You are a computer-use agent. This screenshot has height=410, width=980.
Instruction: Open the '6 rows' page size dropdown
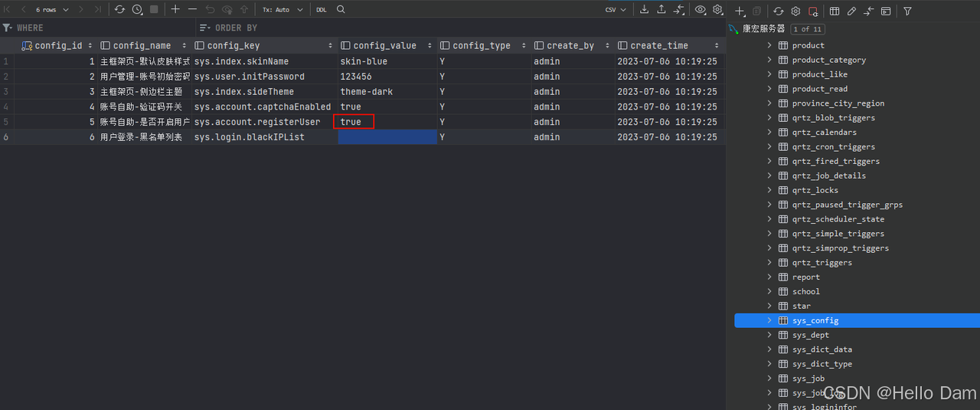pos(52,9)
